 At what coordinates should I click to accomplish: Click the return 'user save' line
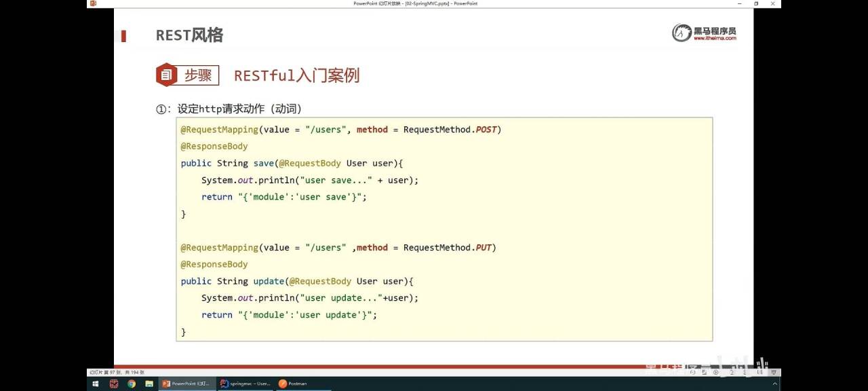pos(284,197)
